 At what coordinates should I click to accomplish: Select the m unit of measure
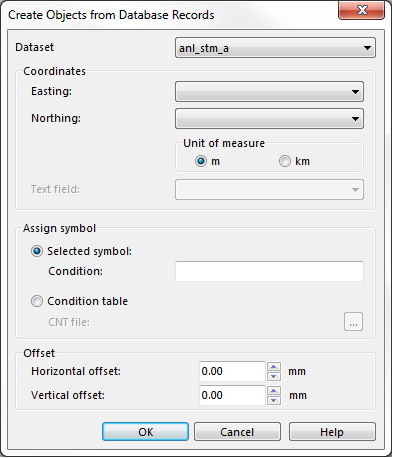tap(201, 161)
